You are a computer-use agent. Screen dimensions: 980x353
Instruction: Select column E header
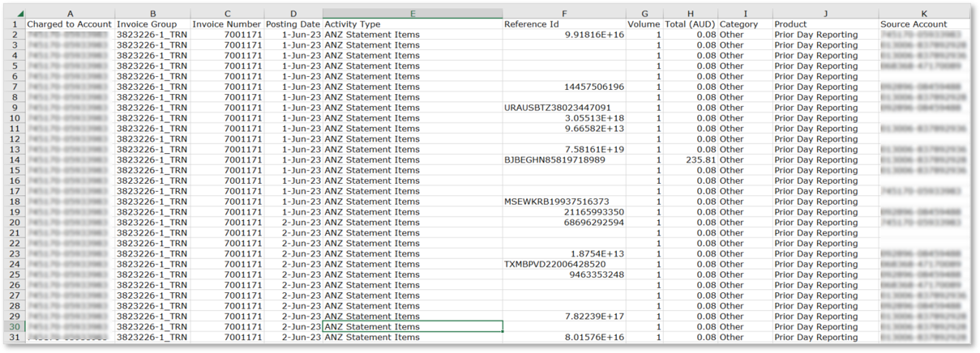point(413,14)
